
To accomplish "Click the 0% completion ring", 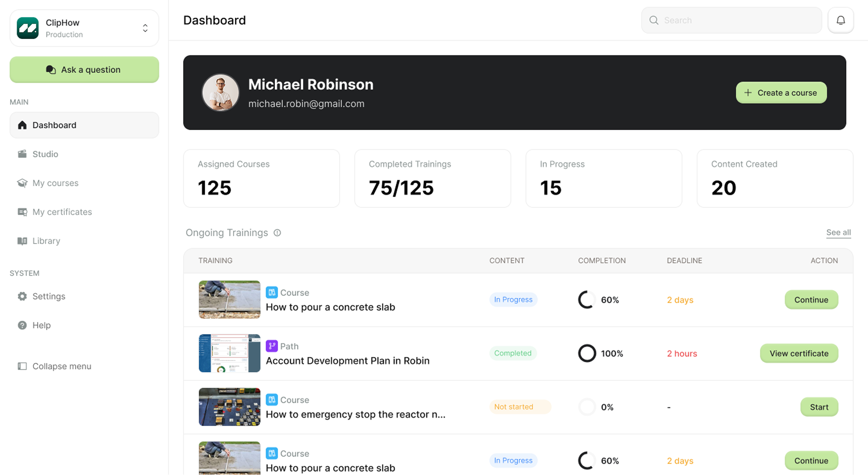I will point(587,407).
